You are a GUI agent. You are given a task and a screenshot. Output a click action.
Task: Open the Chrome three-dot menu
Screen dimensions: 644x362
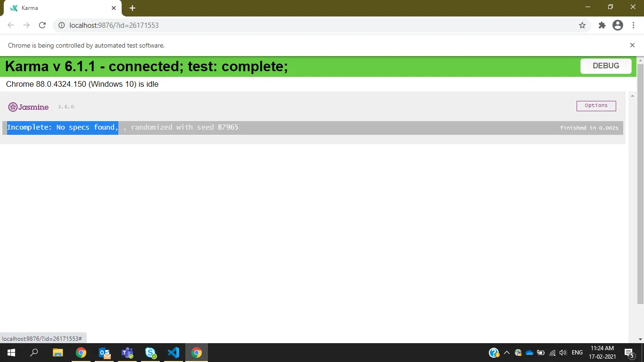click(634, 25)
